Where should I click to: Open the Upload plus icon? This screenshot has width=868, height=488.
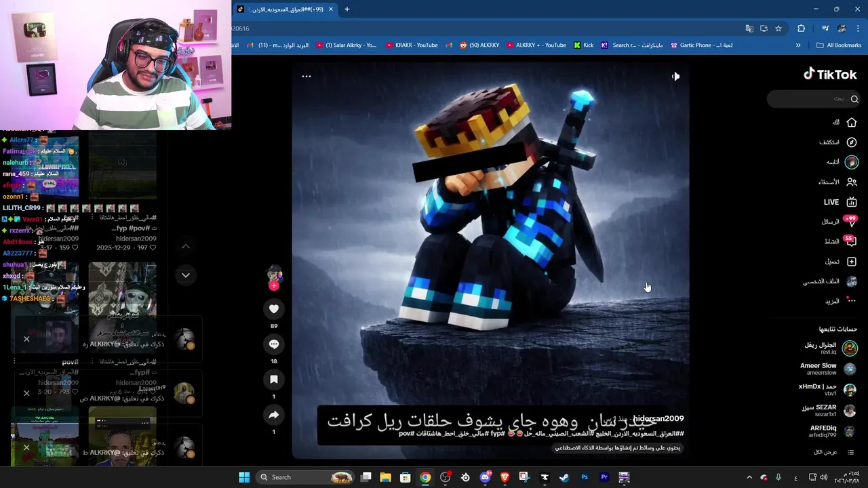(x=852, y=262)
